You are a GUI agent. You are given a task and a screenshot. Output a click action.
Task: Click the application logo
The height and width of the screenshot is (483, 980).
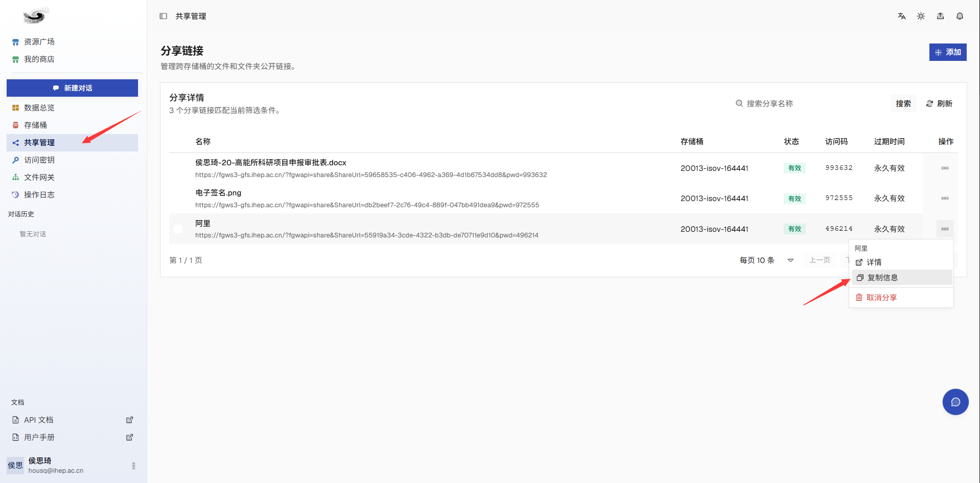coord(36,16)
